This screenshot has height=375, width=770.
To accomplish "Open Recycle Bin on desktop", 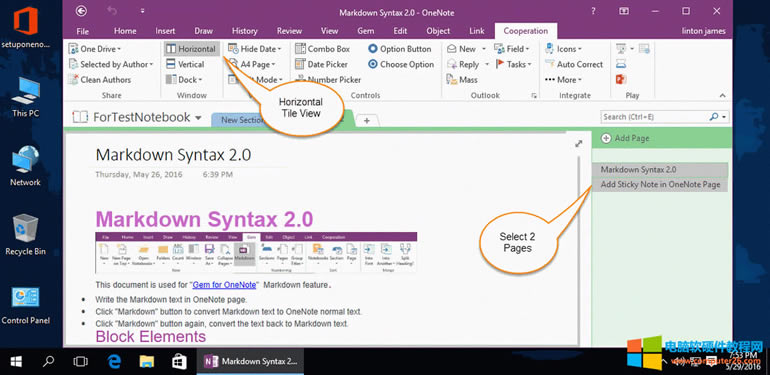I will (26, 235).
